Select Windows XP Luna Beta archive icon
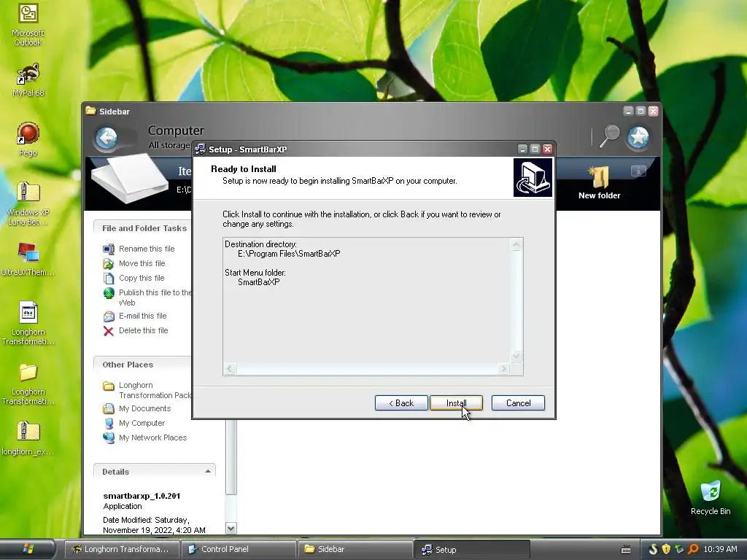This screenshot has height=560, width=747. (x=28, y=204)
